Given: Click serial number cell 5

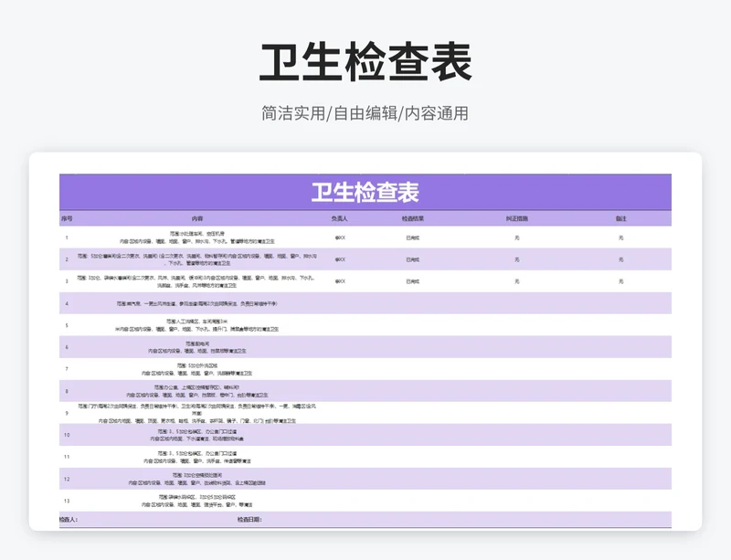Looking at the screenshot, I should tap(67, 325).
